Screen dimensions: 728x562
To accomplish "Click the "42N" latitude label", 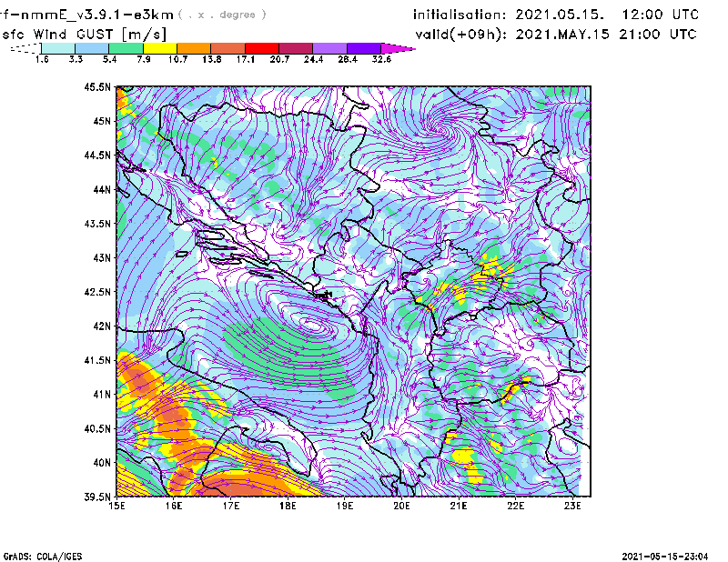I will click(102, 326).
